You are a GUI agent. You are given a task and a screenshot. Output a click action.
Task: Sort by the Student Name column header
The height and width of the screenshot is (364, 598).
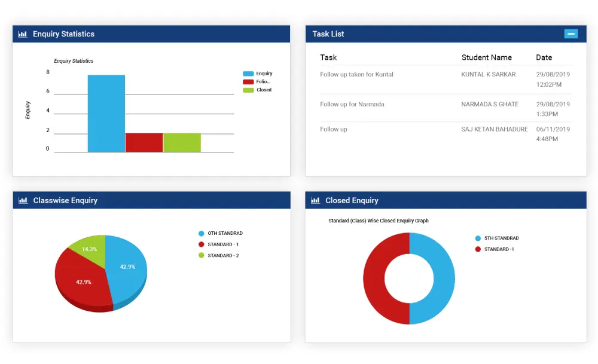(486, 57)
